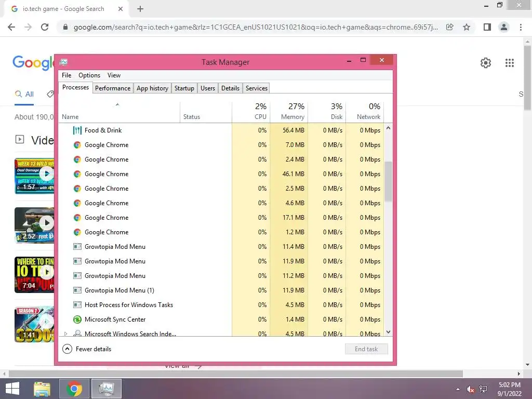
Task: Play the 1:41 video thumbnail
Action: 34,324
